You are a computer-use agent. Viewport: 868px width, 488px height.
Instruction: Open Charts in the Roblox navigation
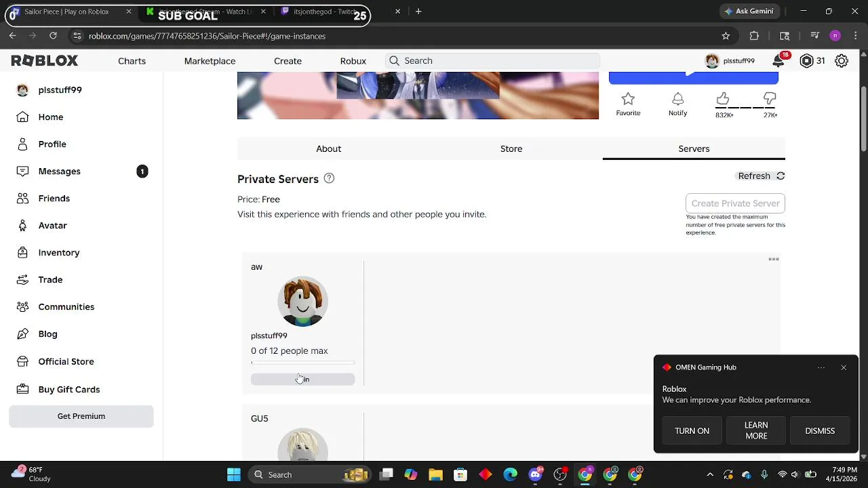[x=132, y=61]
